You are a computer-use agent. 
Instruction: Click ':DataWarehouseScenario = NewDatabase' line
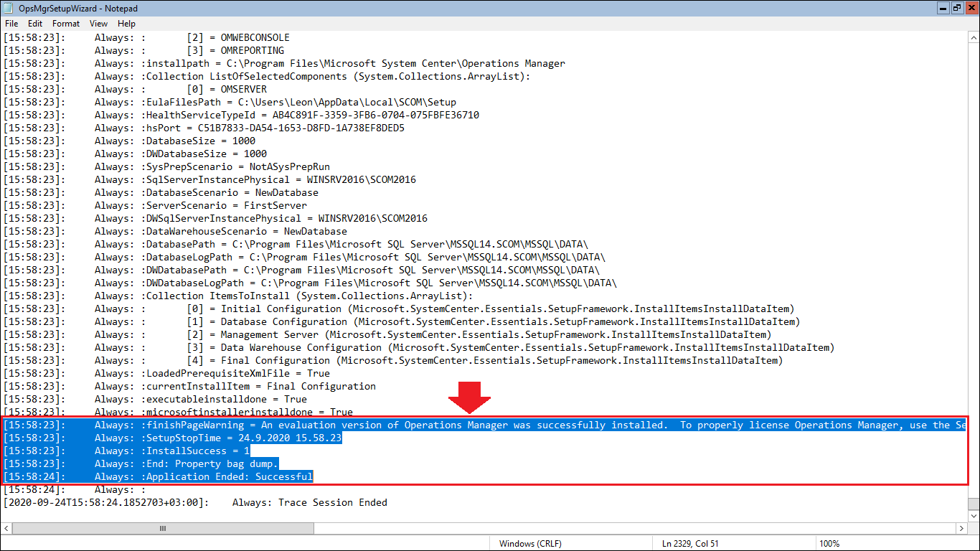pos(175,231)
